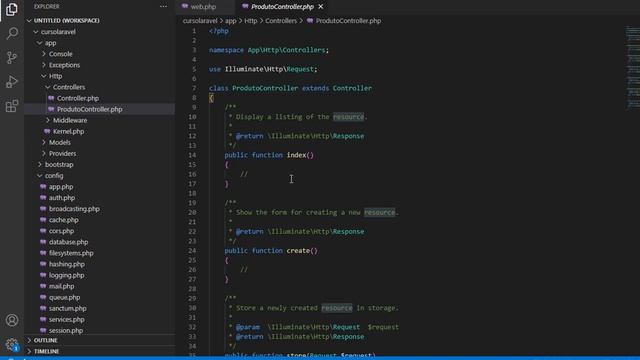
Task: Click the minimap on the editor's right
Action: pyautogui.click(x=633, y=67)
